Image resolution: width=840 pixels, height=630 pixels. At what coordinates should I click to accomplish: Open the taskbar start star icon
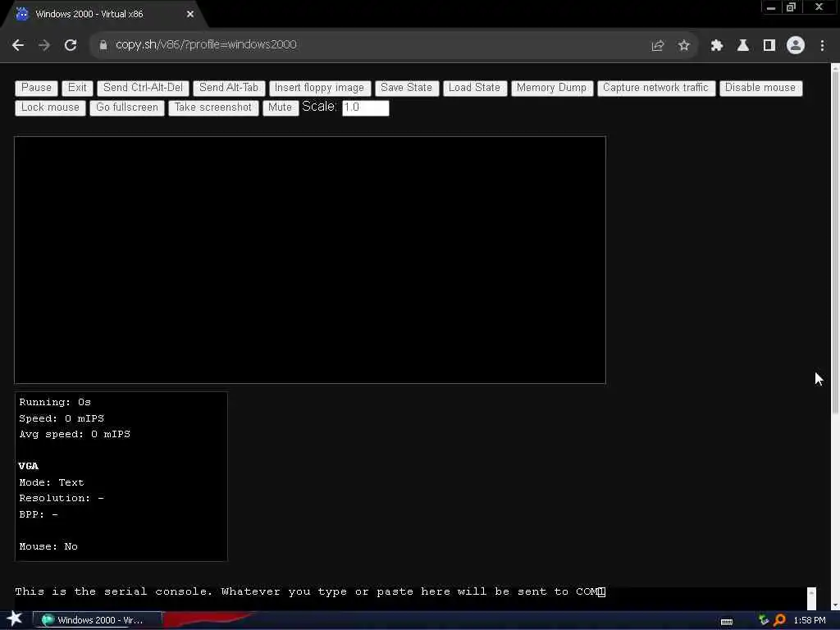[x=15, y=619]
